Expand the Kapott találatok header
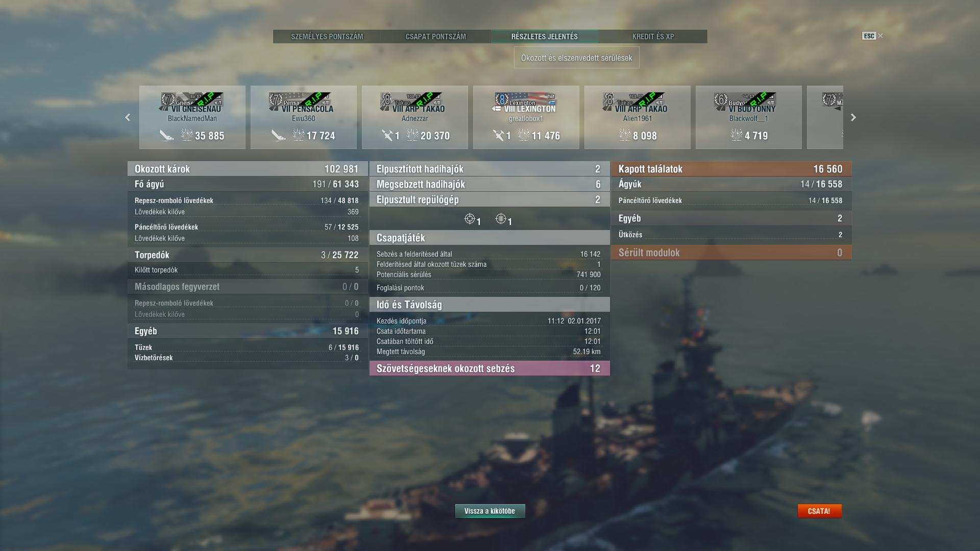The height and width of the screenshot is (551, 980). pyautogui.click(x=731, y=169)
